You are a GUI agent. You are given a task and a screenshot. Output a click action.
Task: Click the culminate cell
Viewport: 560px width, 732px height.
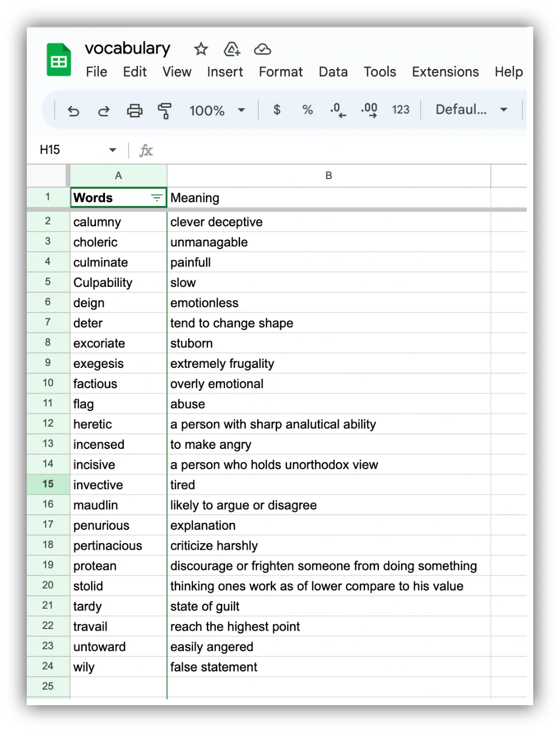(118, 262)
